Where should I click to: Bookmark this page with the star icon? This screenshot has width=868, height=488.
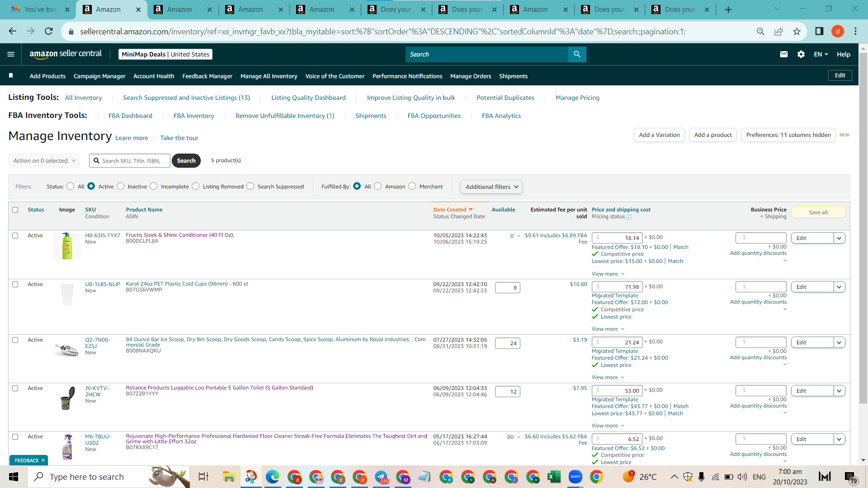(x=797, y=31)
